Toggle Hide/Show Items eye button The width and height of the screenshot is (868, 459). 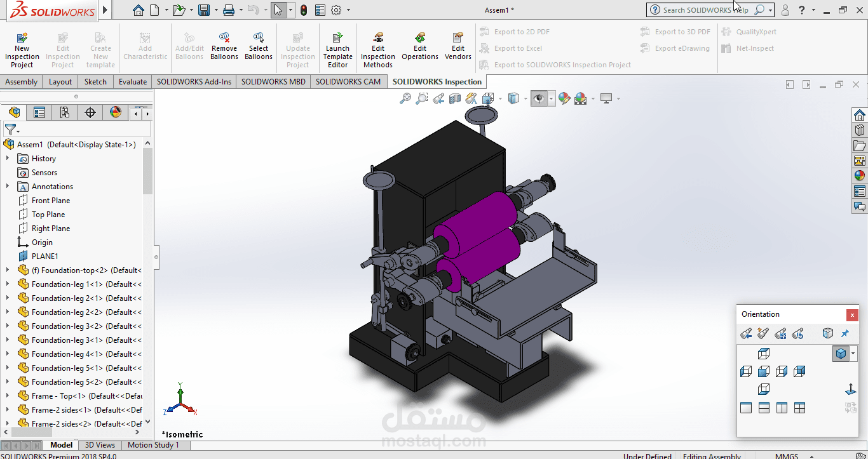pyautogui.click(x=539, y=98)
